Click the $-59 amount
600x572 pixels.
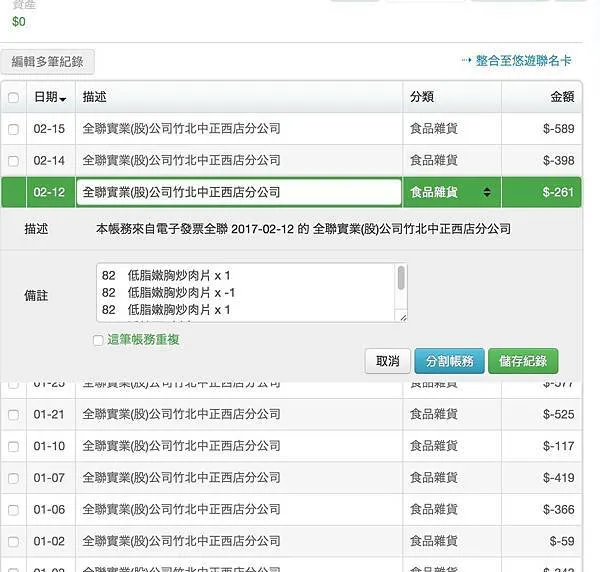tap(562, 541)
